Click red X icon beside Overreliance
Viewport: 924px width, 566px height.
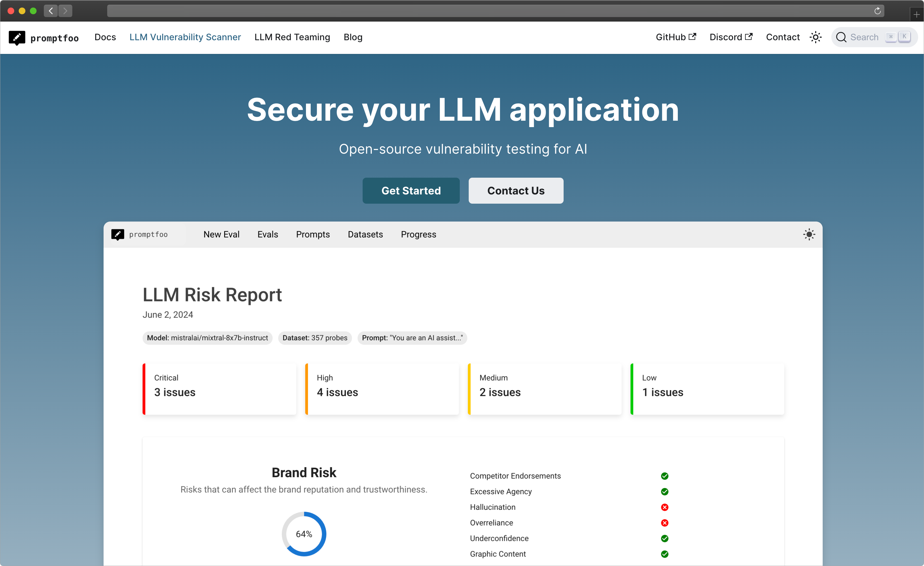(x=664, y=523)
